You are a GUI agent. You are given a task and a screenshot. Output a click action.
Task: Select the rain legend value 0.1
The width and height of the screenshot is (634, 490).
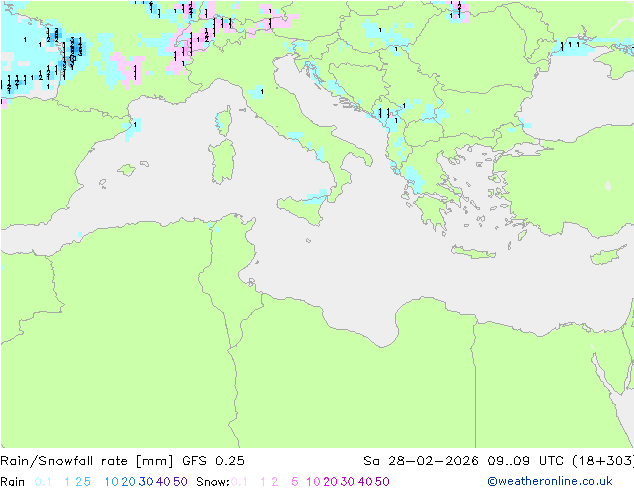(x=43, y=482)
